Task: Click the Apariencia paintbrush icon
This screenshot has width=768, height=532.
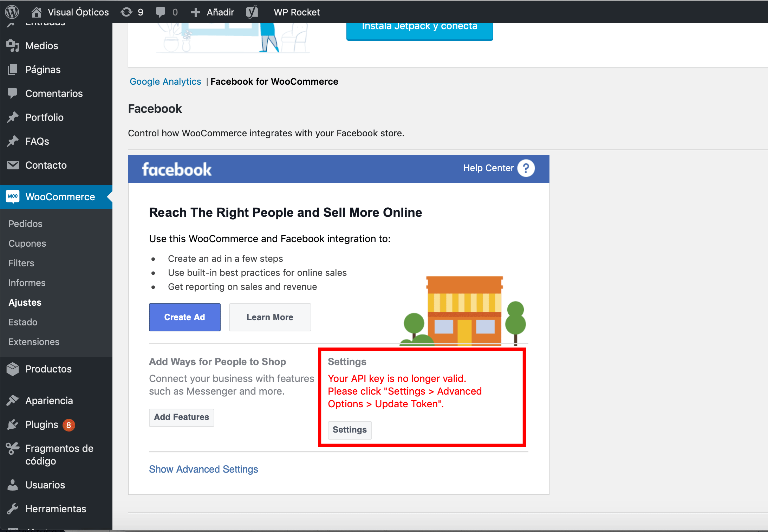Action: [x=13, y=401]
